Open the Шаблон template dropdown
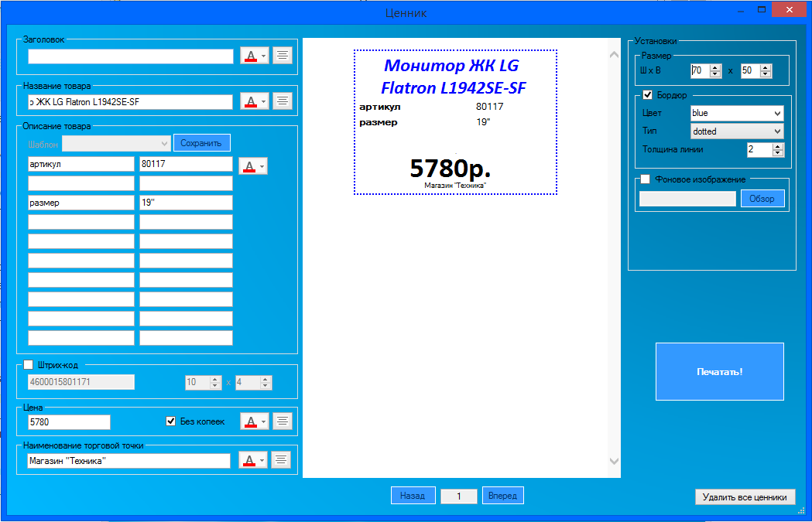This screenshot has width=812, height=522. (116, 143)
